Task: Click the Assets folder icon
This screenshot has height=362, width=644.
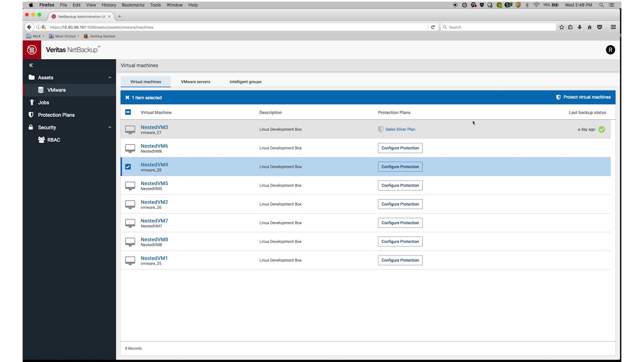Action: (32, 77)
